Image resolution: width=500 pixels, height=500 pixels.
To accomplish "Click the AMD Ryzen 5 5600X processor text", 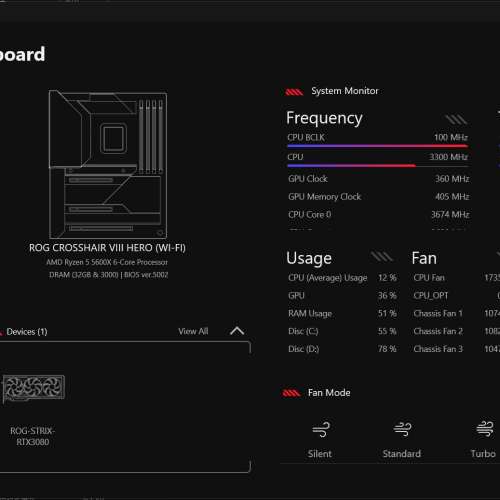I will [x=107, y=263].
